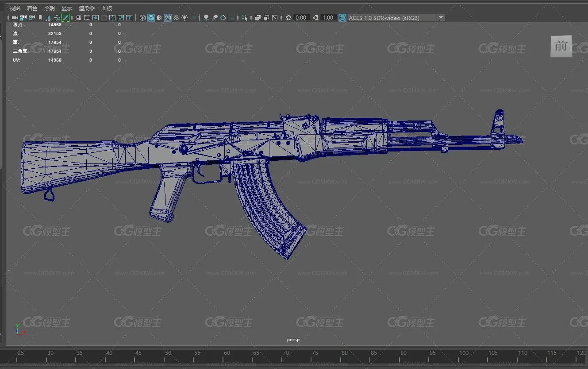
Task: Switch to Smooth Shade All mode
Action: click(x=151, y=18)
